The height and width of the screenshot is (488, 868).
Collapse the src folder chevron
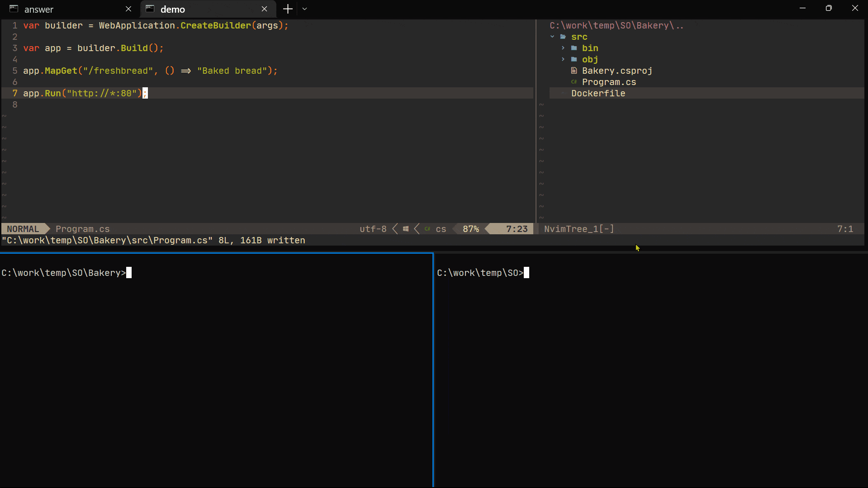pyautogui.click(x=552, y=37)
